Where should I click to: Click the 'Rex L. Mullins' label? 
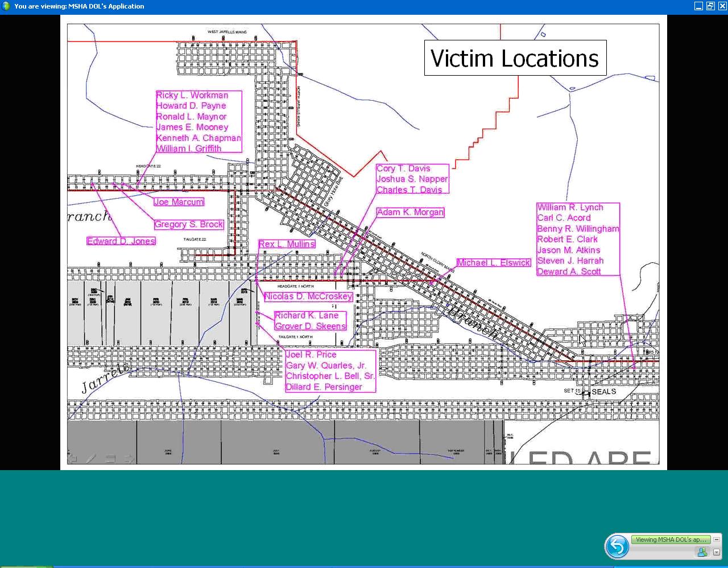287,244
